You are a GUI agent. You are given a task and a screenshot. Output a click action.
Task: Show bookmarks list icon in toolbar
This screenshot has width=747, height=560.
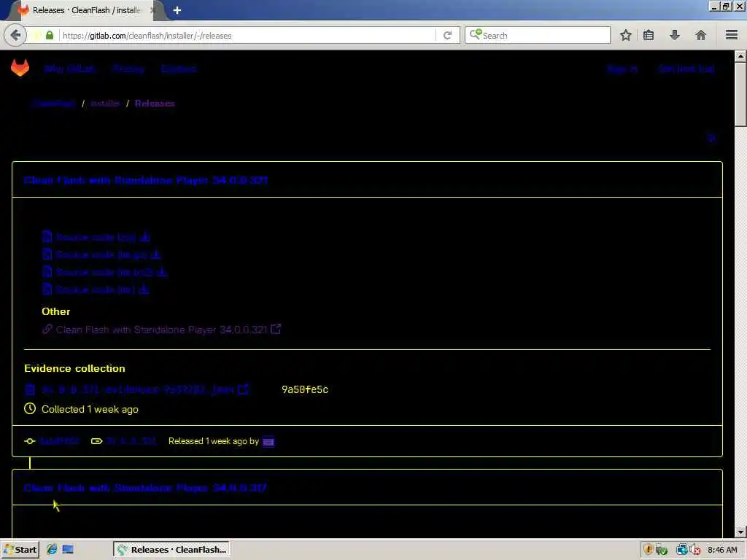tap(649, 35)
